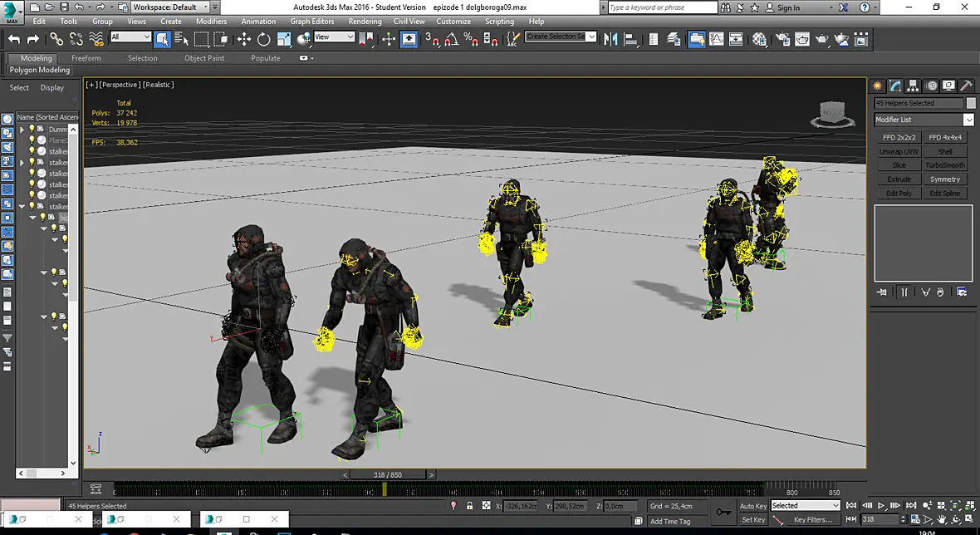Open the Render Setup teapot icon

(x=782, y=39)
